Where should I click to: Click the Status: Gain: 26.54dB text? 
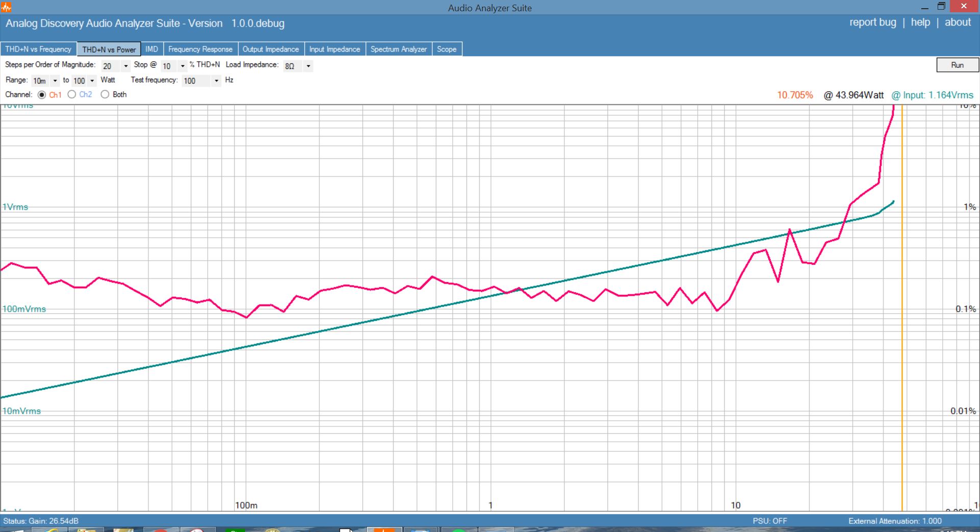(41, 521)
